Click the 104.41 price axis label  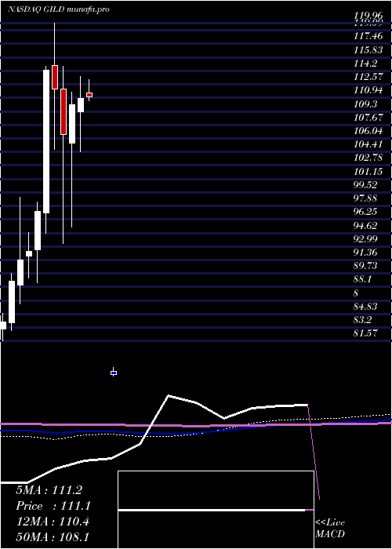tap(368, 144)
